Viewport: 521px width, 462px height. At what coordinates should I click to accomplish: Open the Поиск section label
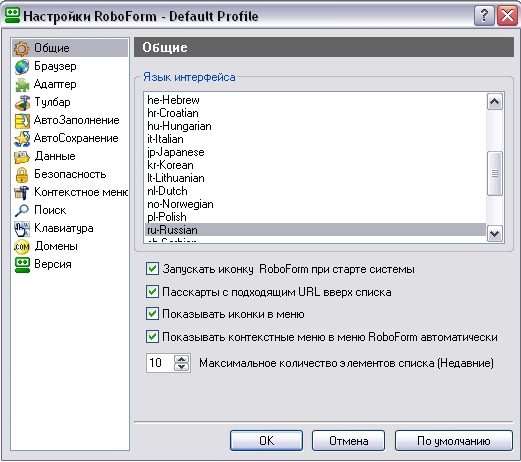(50, 210)
